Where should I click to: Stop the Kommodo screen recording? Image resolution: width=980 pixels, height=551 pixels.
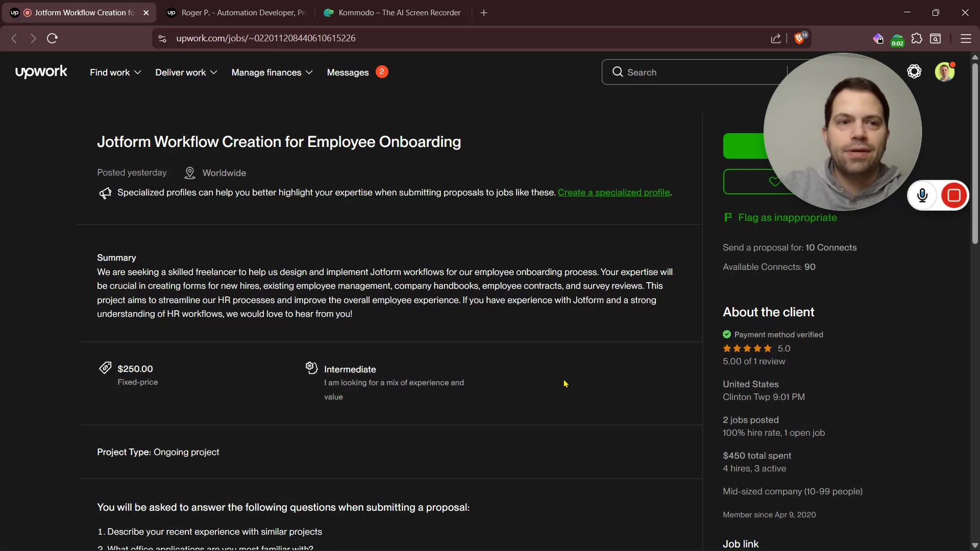pyautogui.click(x=953, y=195)
